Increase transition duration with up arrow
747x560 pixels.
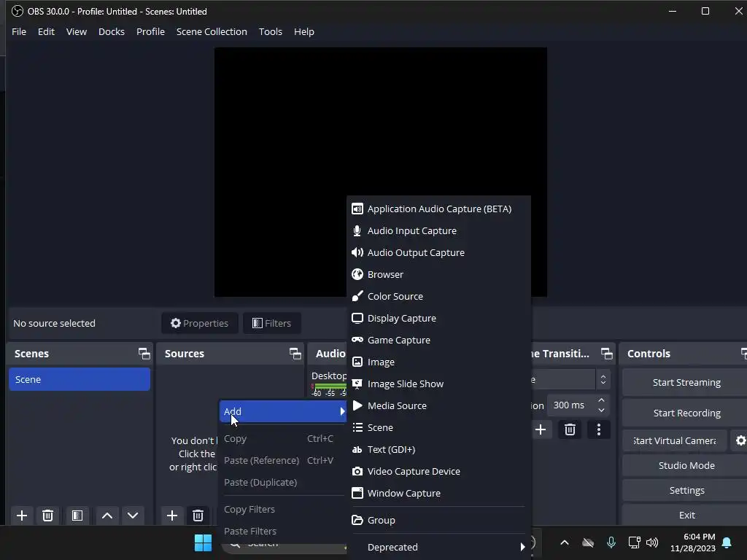(x=601, y=400)
